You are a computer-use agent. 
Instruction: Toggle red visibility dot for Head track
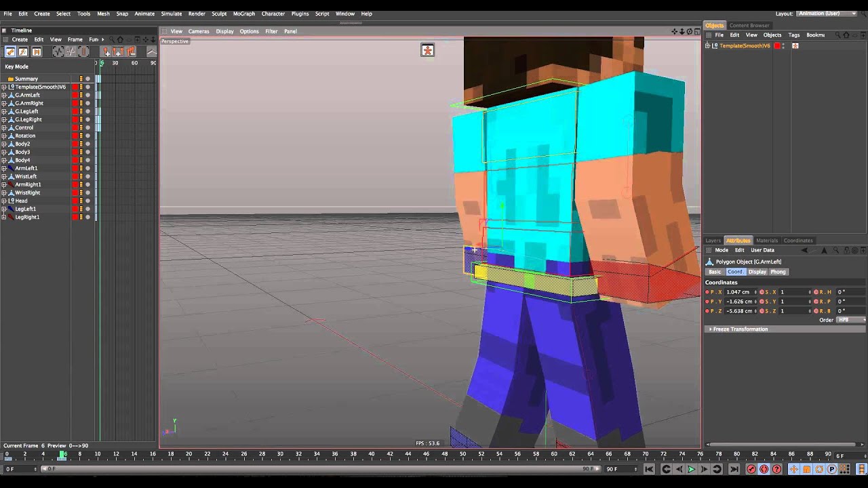(75, 201)
